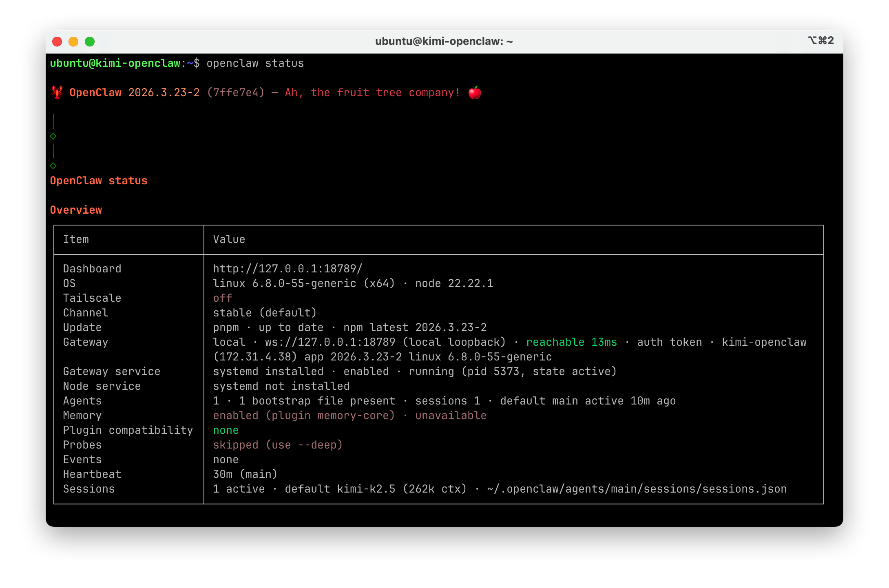889x588 pixels.
Task: Click the Value column header
Action: pos(229,239)
